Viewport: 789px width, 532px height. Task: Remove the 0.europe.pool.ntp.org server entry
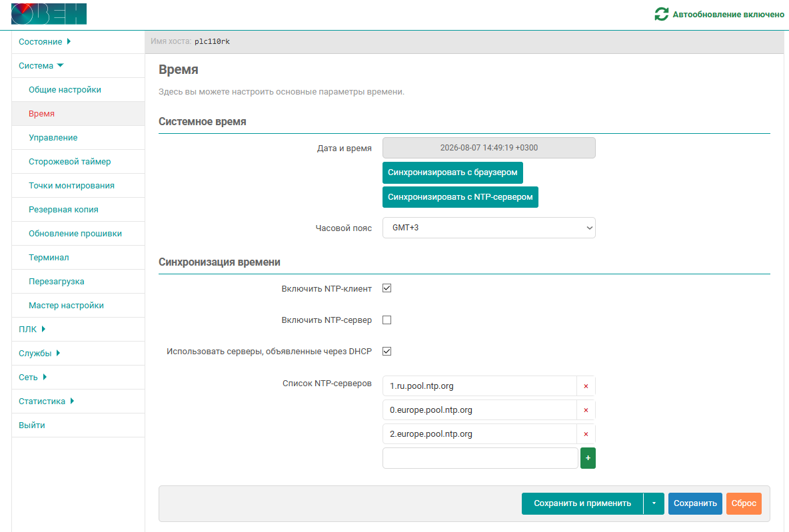586,410
